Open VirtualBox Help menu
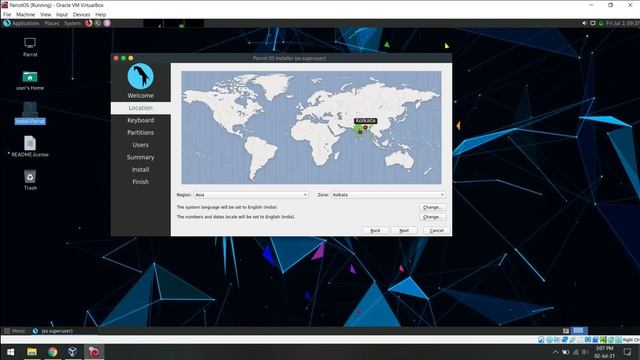Screen dimensions: 640x360 tap(100, 14)
